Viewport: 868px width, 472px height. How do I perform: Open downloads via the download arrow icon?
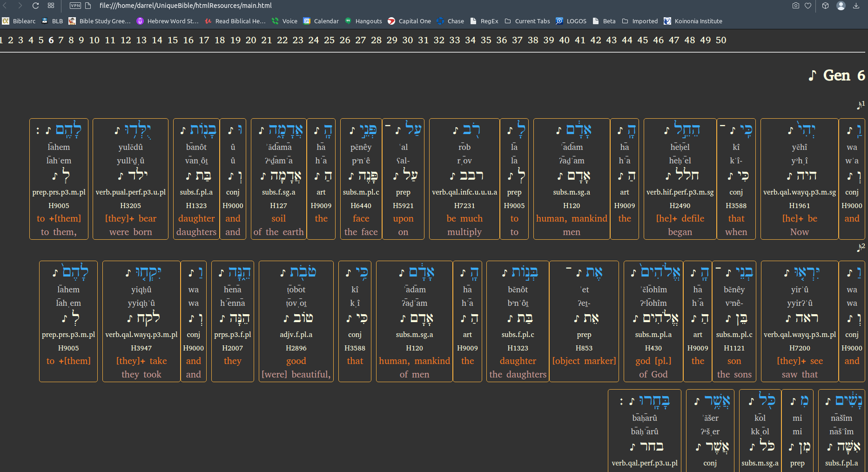point(856,6)
